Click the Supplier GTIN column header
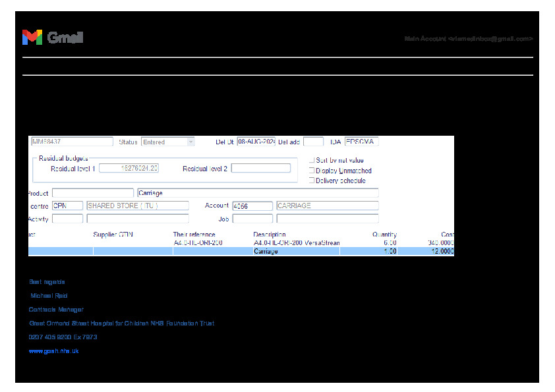Screen dimensions: 555x392 (113, 235)
